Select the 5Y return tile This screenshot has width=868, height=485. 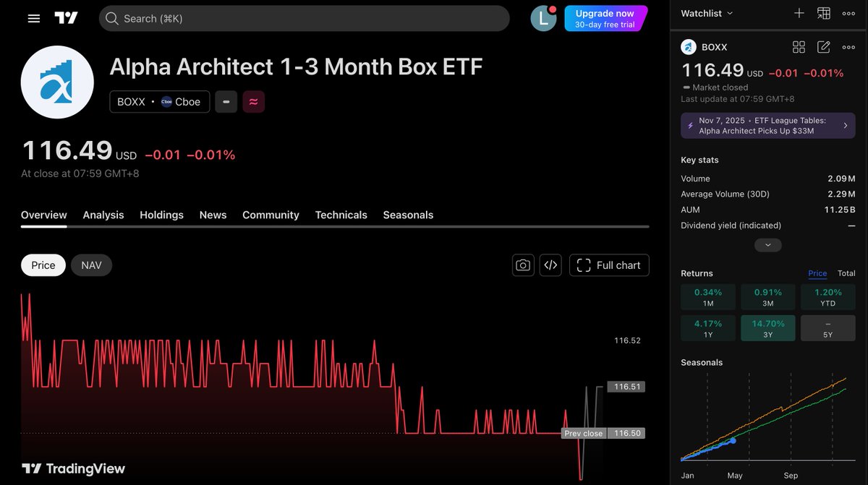pos(828,328)
